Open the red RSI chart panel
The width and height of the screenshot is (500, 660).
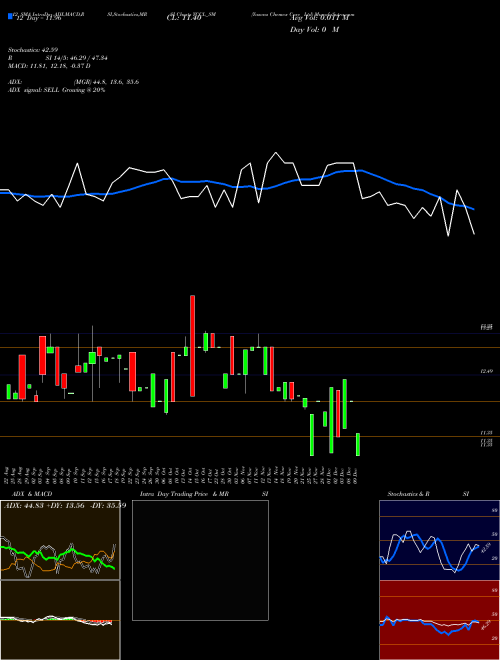click(x=439, y=620)
